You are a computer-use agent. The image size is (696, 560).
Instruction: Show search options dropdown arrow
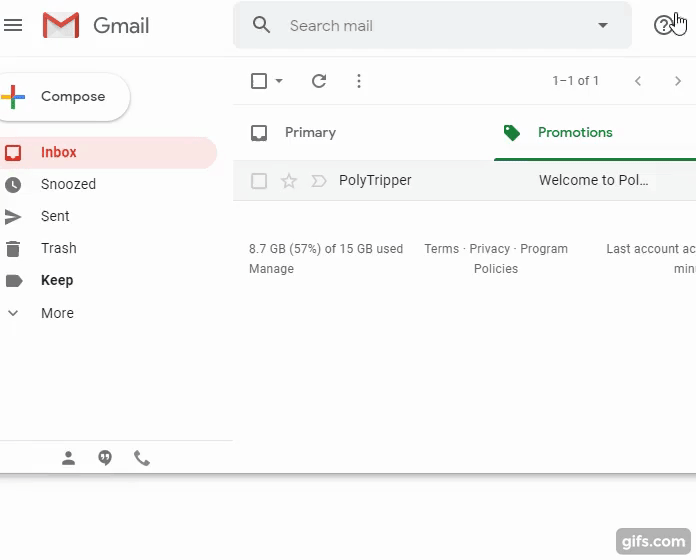pos(602,25)
